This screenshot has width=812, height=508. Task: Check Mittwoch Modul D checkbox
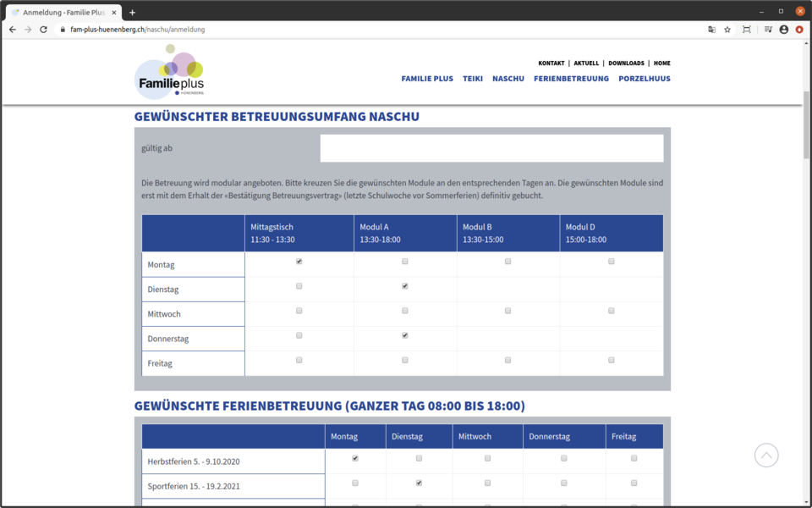coord(612,311)
